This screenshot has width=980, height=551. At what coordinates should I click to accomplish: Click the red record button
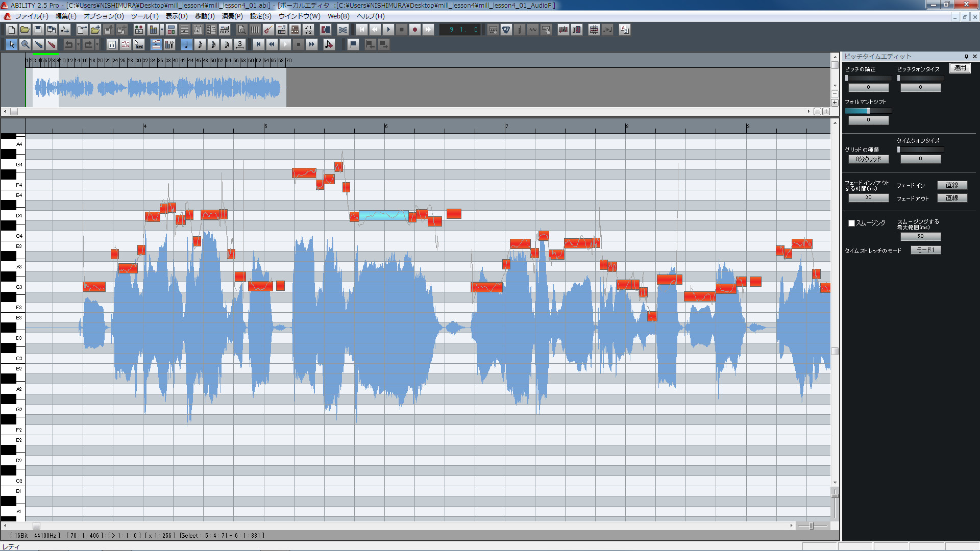(415, 30)
